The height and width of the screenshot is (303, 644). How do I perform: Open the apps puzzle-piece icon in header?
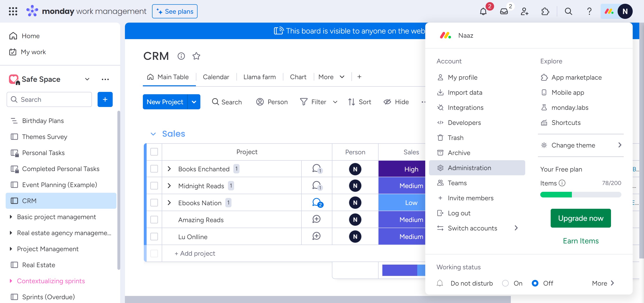coord(545,12)
